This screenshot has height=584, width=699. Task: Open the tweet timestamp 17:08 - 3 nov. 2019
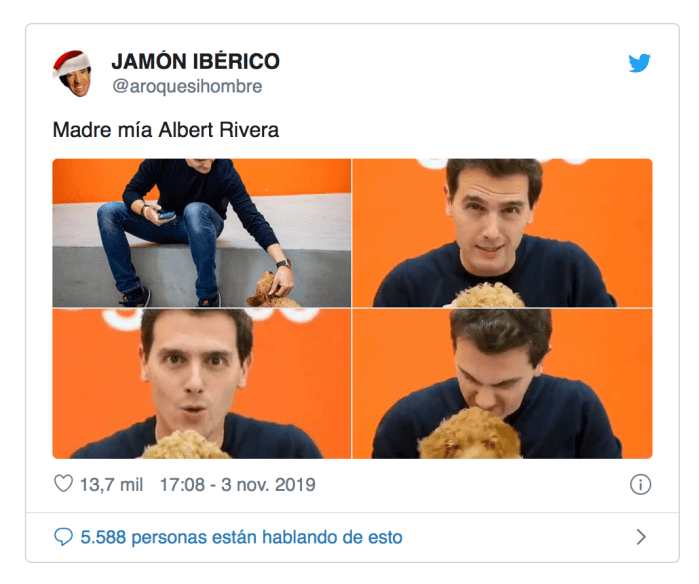coord(238,485)
